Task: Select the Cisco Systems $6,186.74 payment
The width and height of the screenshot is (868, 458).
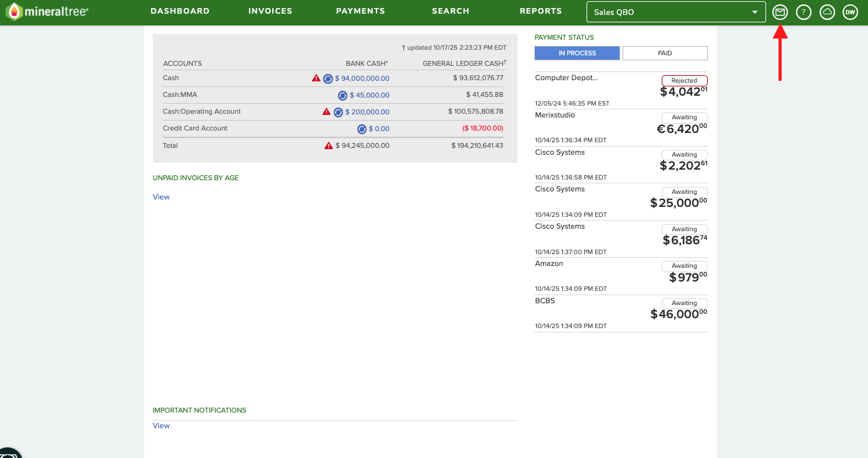Action: coord(621,239)
